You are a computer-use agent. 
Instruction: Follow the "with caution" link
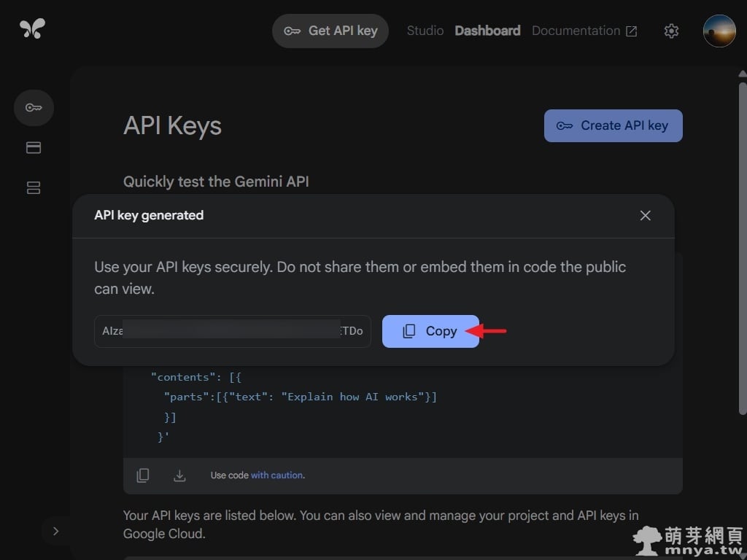click(276, 475)
